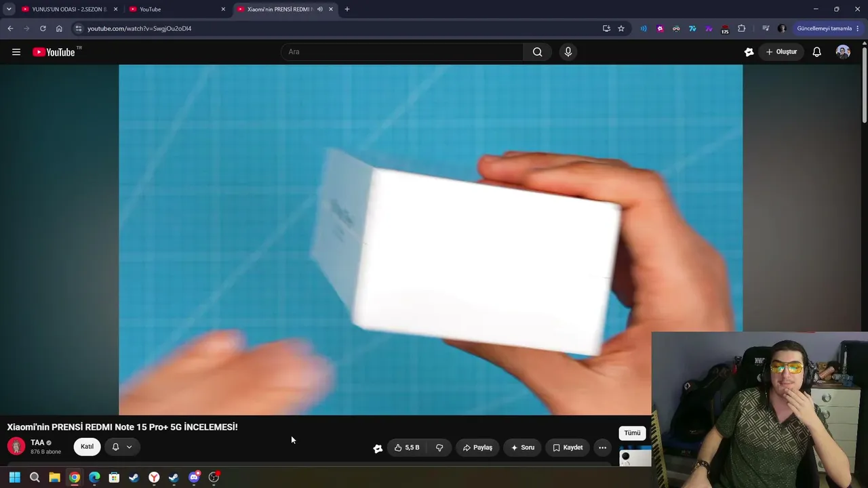Screen dimensions: 868x488
Task: Open Microsoft Store from the taskbar
Action: pos(114,477)
